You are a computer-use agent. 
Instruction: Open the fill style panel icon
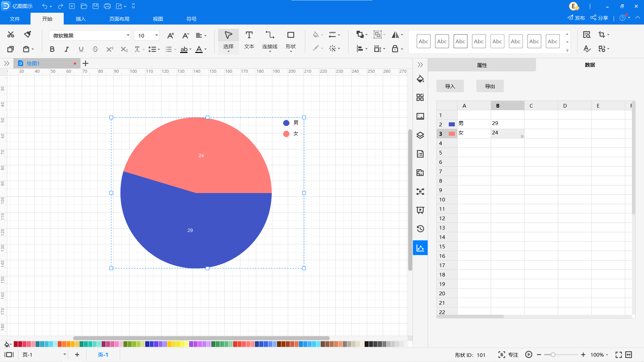[x=420, y=79]
